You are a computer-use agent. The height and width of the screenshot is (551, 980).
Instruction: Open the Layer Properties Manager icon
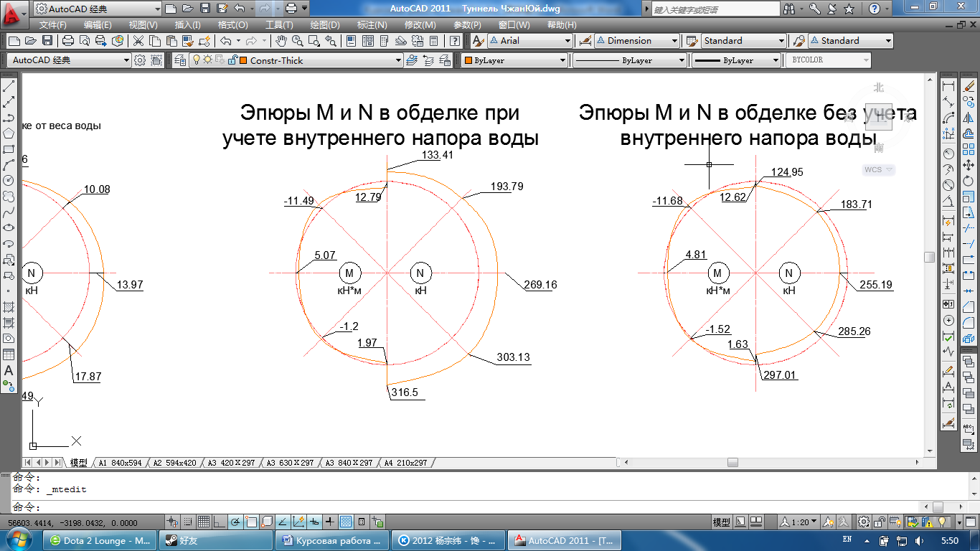179,60
